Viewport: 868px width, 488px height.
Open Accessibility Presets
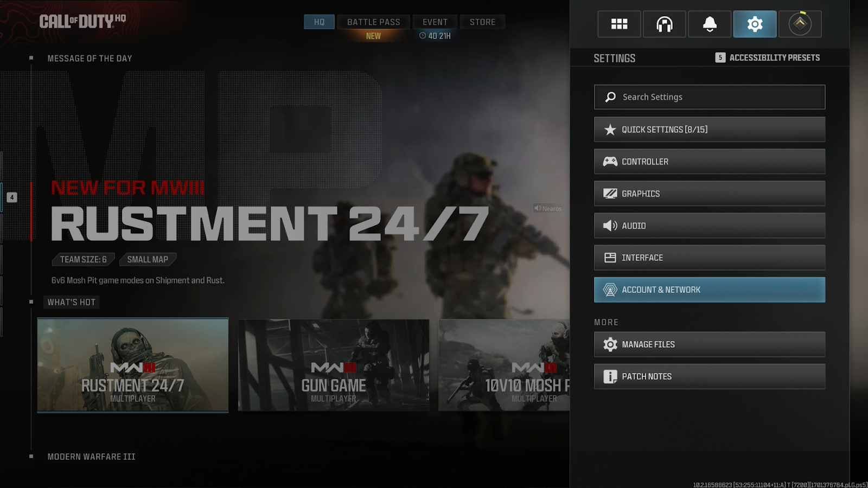tap(768, 57)
